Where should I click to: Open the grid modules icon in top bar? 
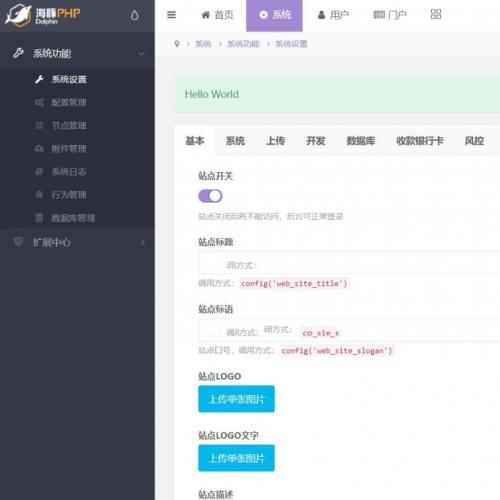tap(436, 14)
